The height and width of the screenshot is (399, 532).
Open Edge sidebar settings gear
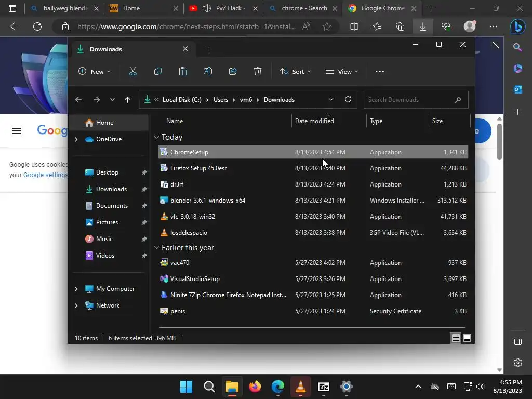coord(518,362)
